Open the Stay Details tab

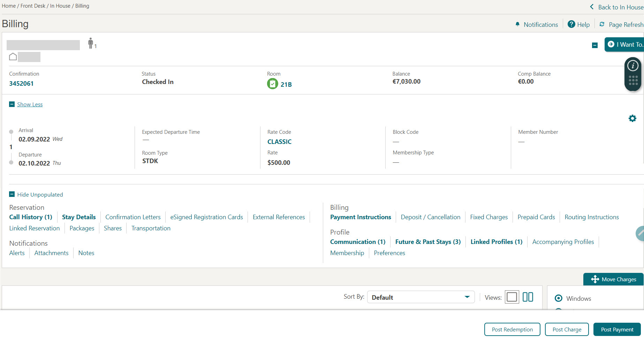78,217
